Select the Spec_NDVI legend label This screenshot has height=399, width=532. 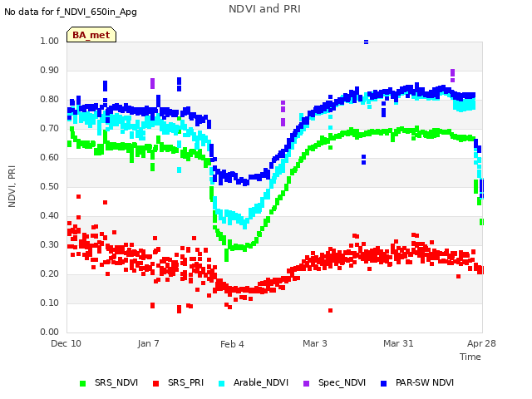coord(342,382)
